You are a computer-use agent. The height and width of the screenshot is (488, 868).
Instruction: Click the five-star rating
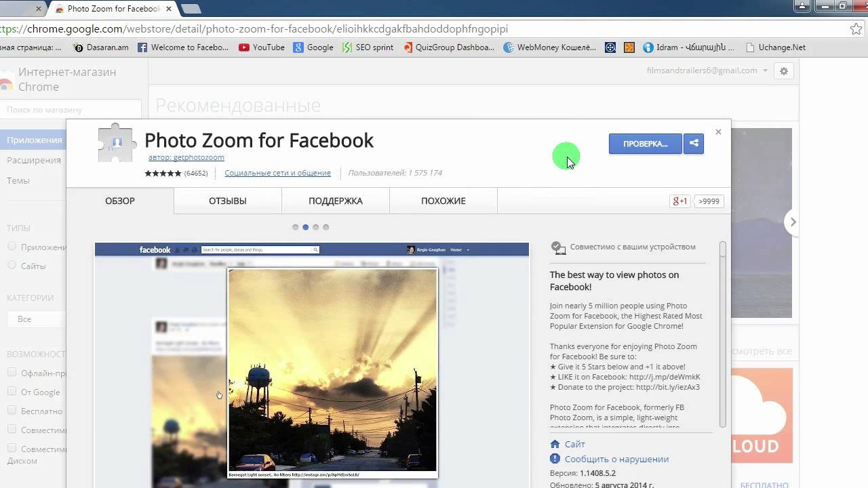[163, 173]
